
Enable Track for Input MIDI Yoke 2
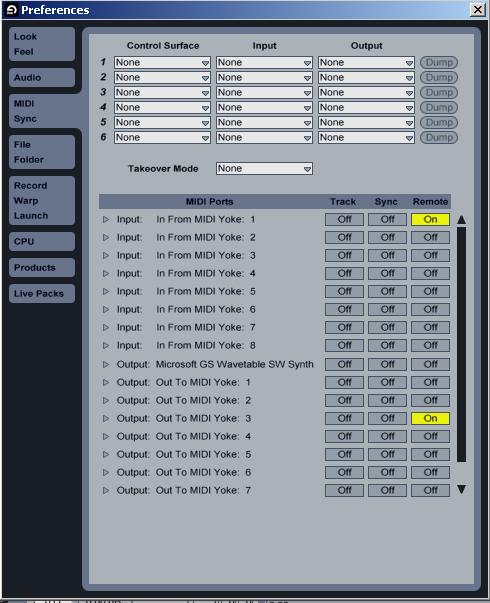tap(344, 237)
